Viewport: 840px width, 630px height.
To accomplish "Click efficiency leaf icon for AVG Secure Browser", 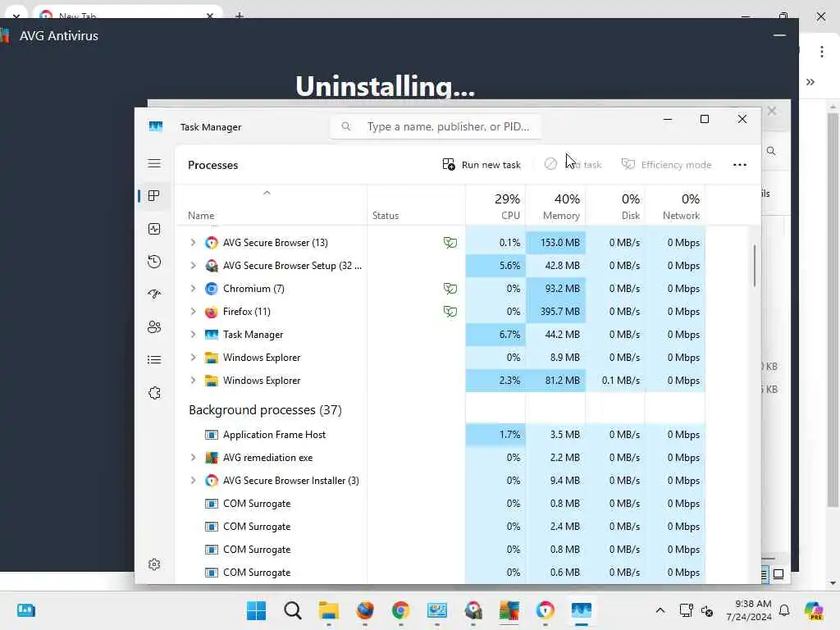I will coord(450,243).
